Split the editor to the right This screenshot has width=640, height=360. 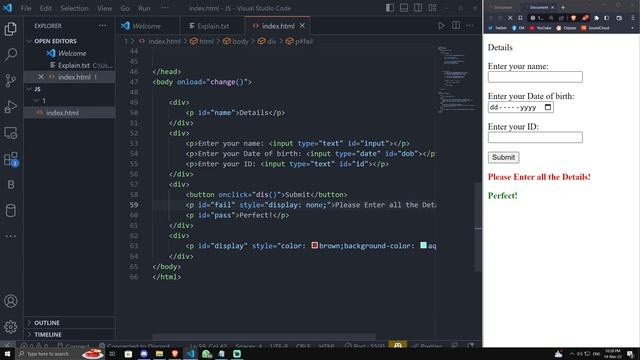pos(456,26)
